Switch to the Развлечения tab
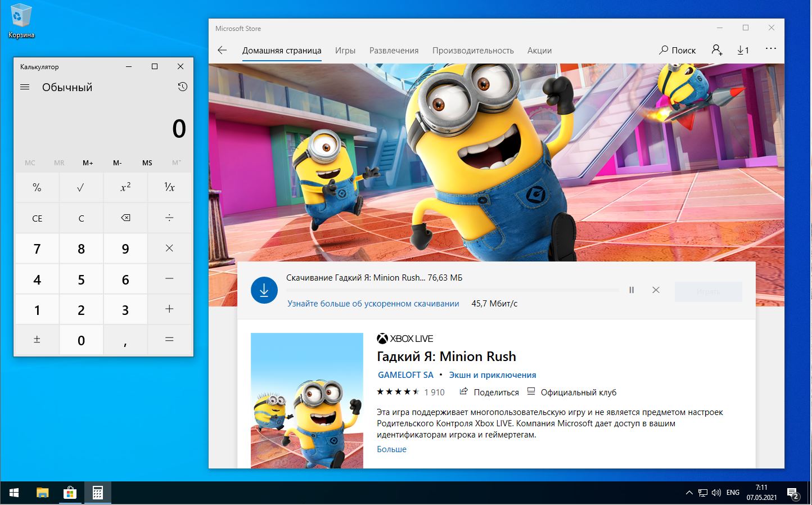 (x=394, y=50)
